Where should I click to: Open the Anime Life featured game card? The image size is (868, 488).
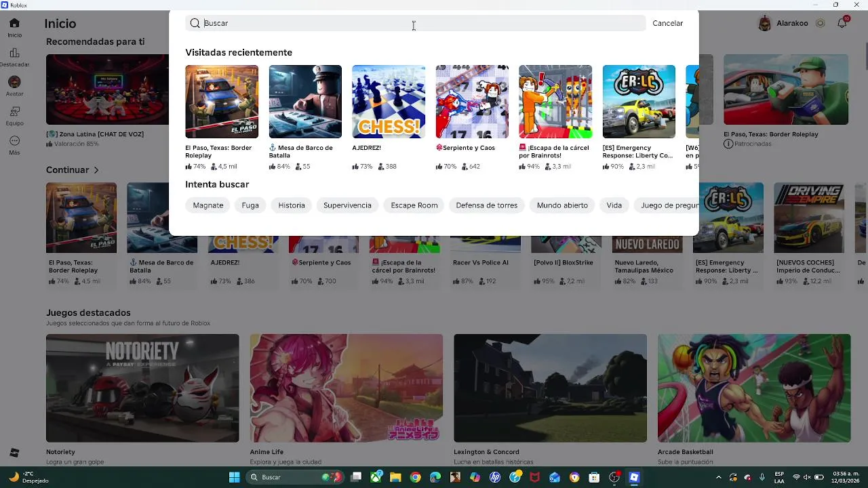(x=347, y=388)
